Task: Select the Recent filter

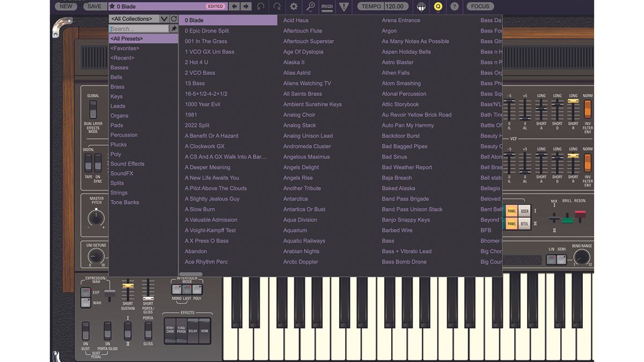Action: [122, 58]
